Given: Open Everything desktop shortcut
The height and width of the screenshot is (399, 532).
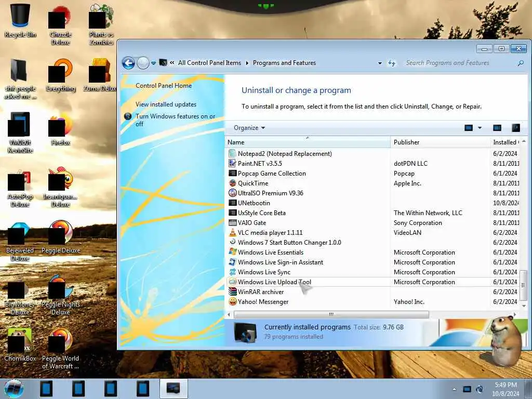Looking at the screenshot, I should [61, 75].
